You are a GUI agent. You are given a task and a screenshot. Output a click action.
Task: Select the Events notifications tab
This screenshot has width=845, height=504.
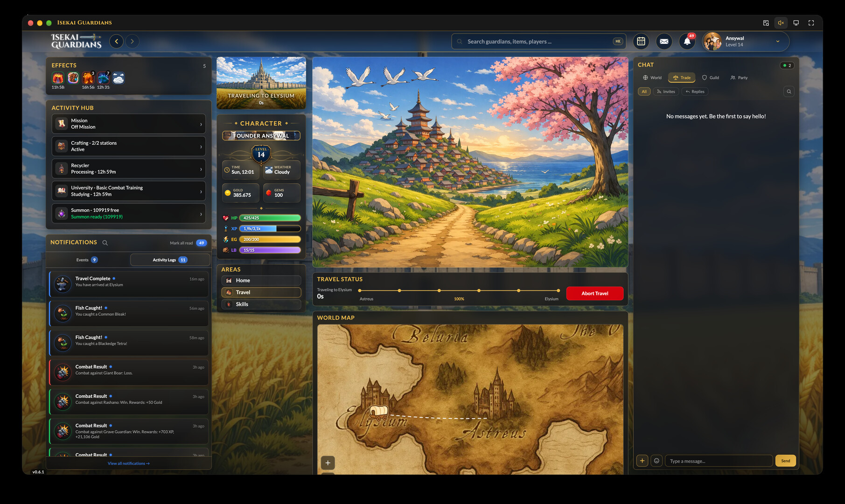[x=87, y=260]
